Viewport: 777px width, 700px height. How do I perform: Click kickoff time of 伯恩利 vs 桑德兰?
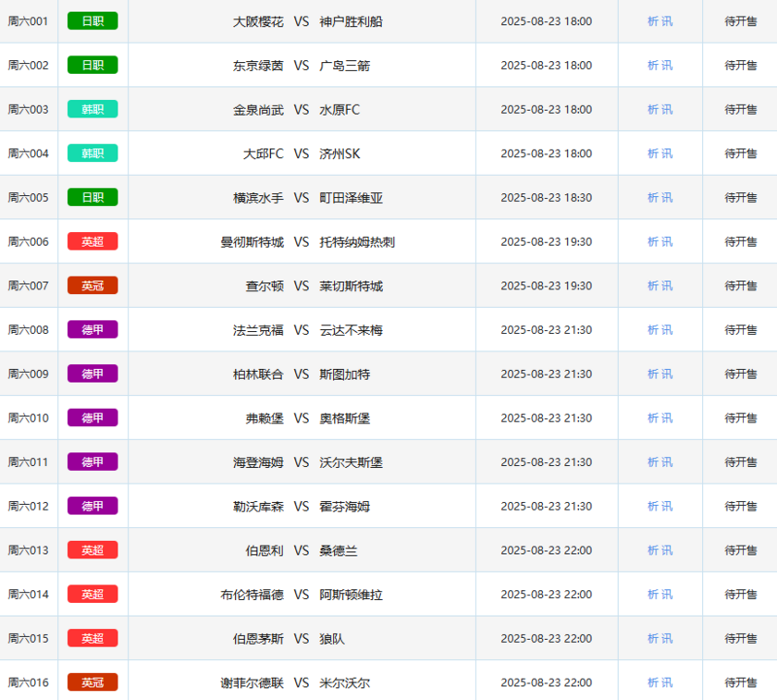coord(546,550)
